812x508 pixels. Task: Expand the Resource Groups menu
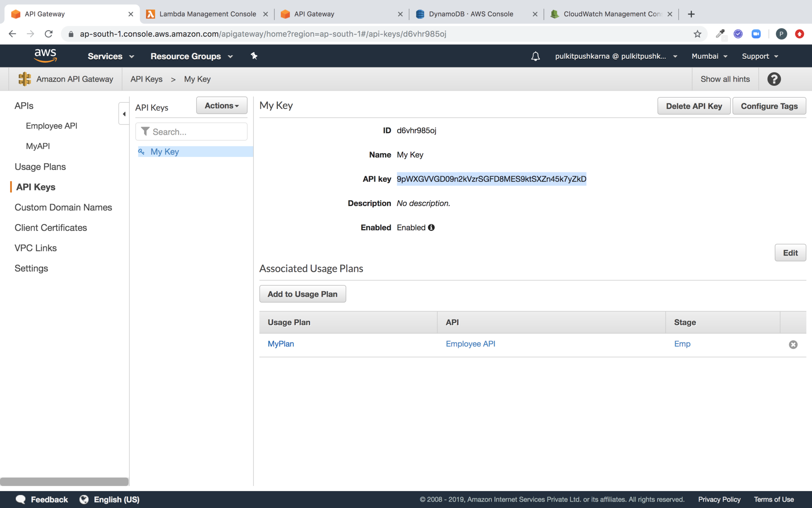pos(191,56)
